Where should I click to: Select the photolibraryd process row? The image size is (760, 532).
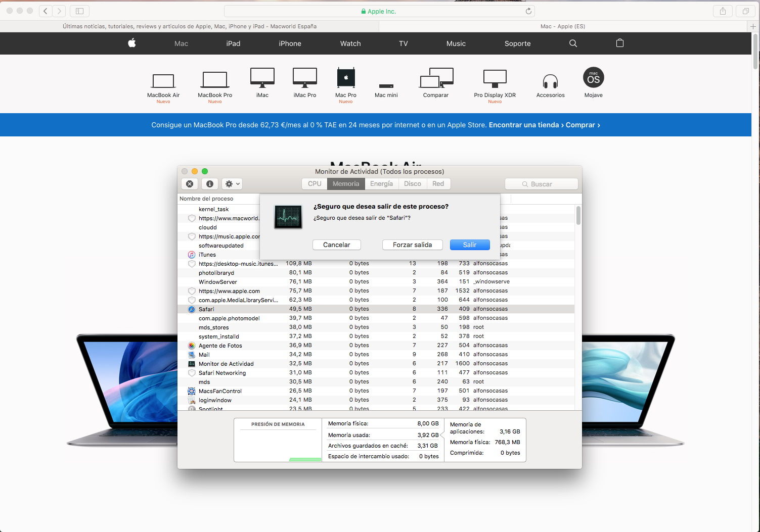coord(376,273)
